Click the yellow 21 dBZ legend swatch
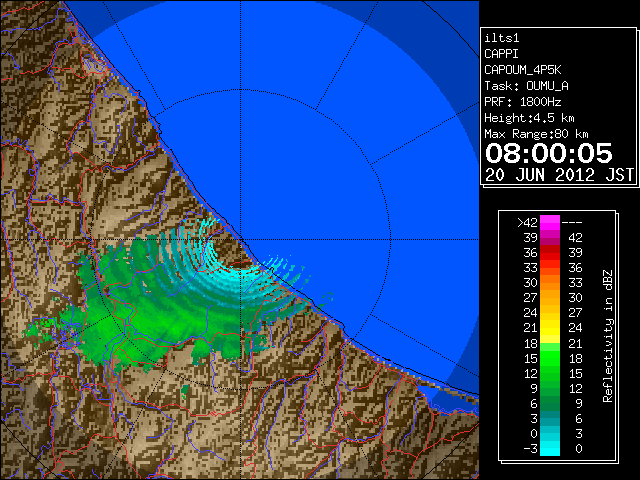The height and width of the screenshot is (480, 640). click(550, 328)
